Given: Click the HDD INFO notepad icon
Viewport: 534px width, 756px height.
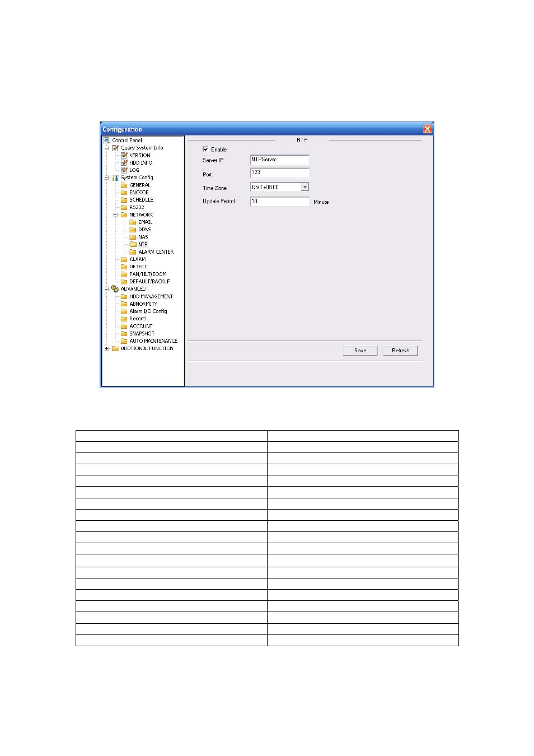Looking at the screenshot, I should click(124, 162).
